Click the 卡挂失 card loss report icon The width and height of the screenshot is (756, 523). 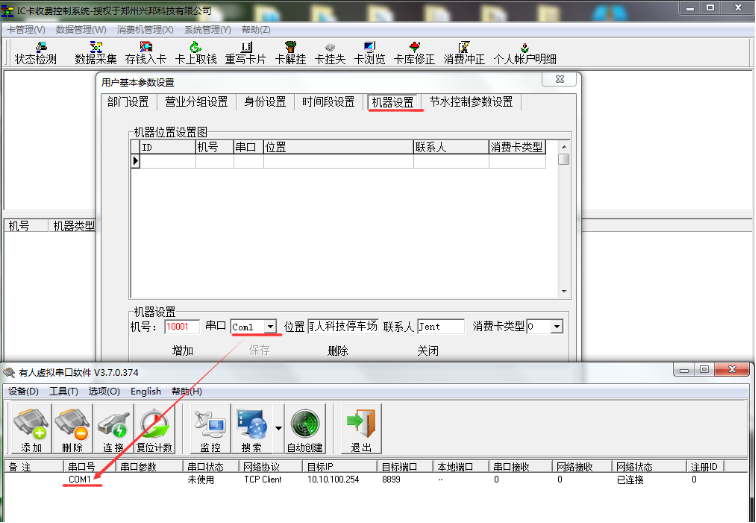330,52
